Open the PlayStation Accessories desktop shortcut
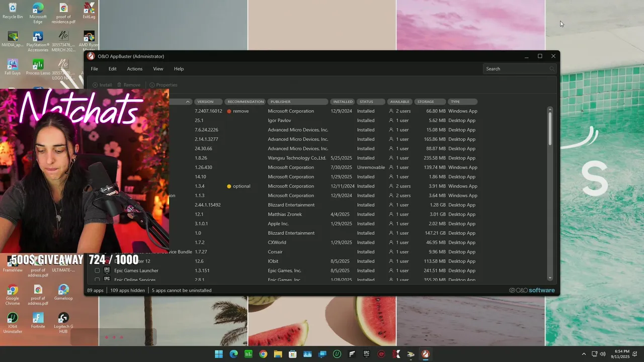Image resolution: width=644 pixels, height=362 pixels. pyautogui.click(x=38, y=42)
